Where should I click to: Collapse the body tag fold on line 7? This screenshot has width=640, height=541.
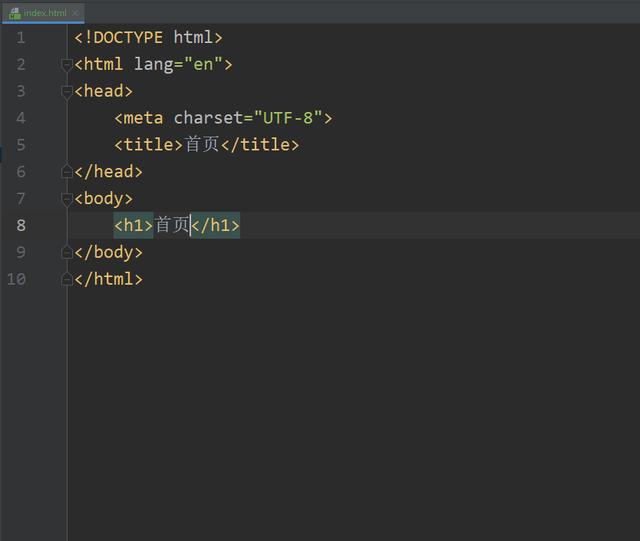pos(67,199)
